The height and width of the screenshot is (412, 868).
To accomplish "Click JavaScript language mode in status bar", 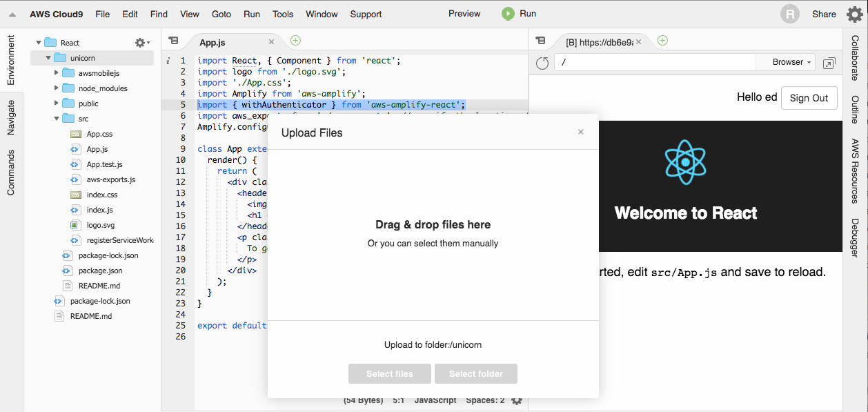I will (435, 400).
